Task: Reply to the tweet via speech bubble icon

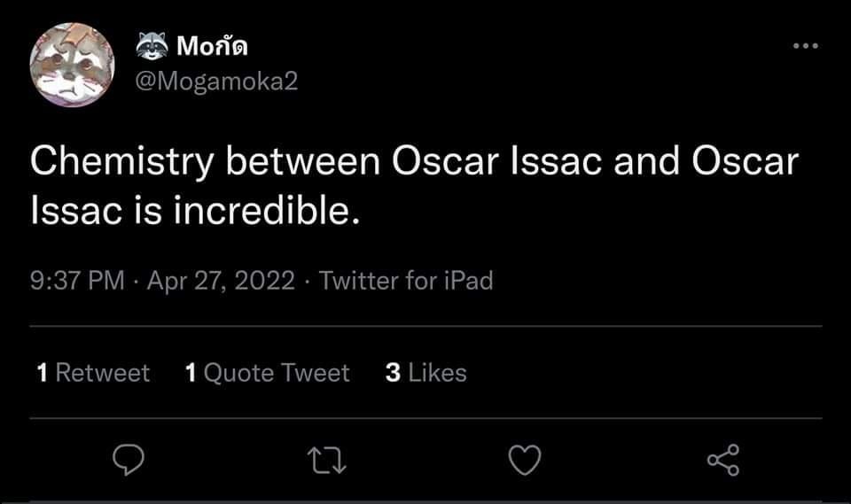Action: click(129, 460)
